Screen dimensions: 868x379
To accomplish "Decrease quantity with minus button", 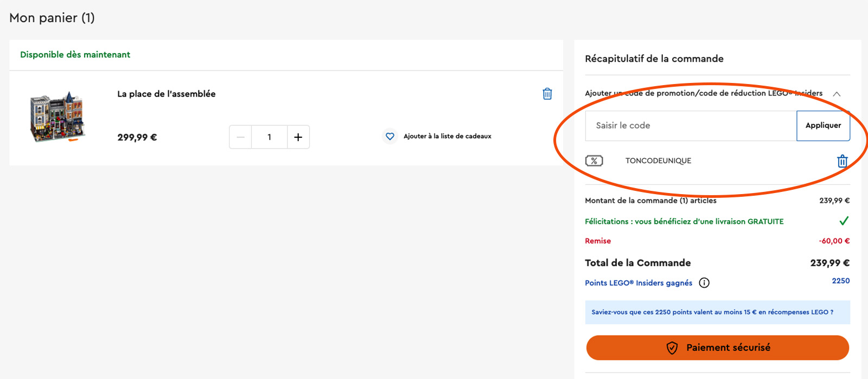I will pos(240,137).
